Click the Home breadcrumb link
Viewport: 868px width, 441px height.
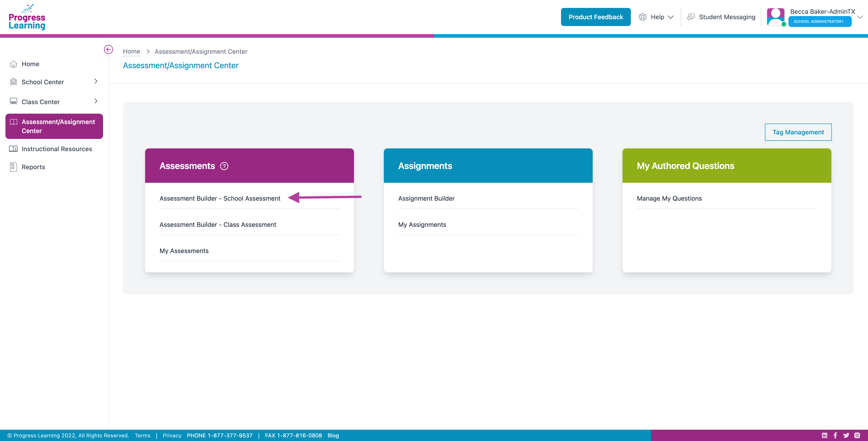pos(131,52)
